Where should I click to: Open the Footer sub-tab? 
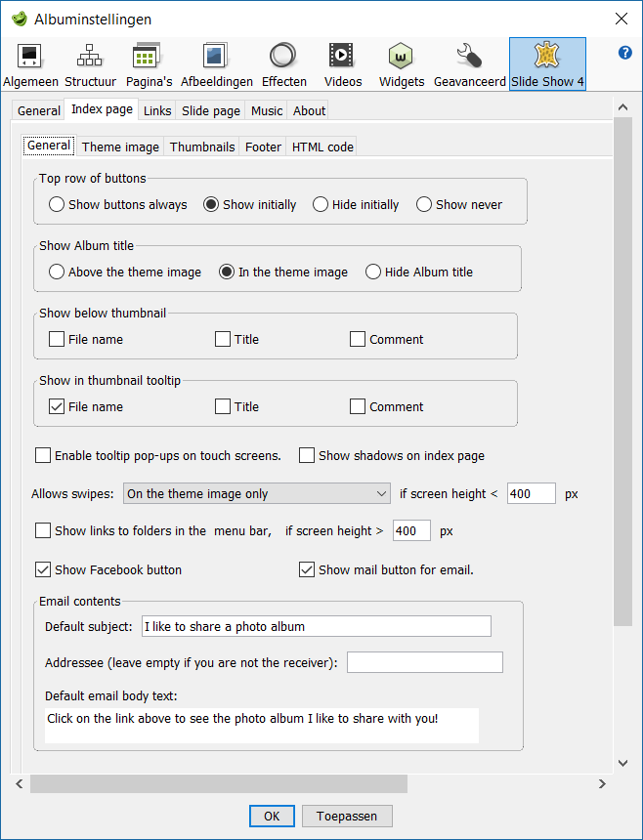point(263,147)
